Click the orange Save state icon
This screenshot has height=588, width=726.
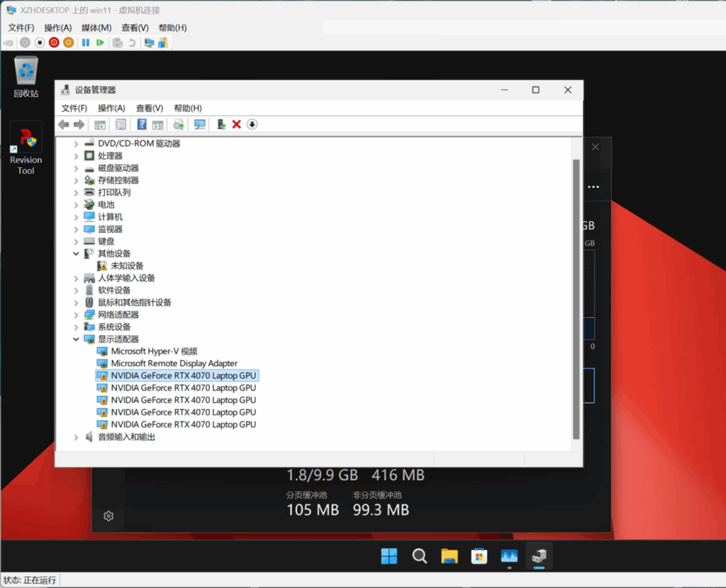[x=69, y=43]
